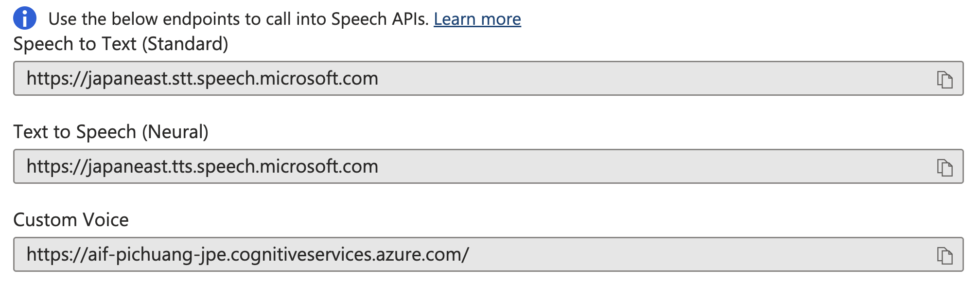Click the blue information icon
This screenshot has width=980, height=284.
(x=25, y=19)
